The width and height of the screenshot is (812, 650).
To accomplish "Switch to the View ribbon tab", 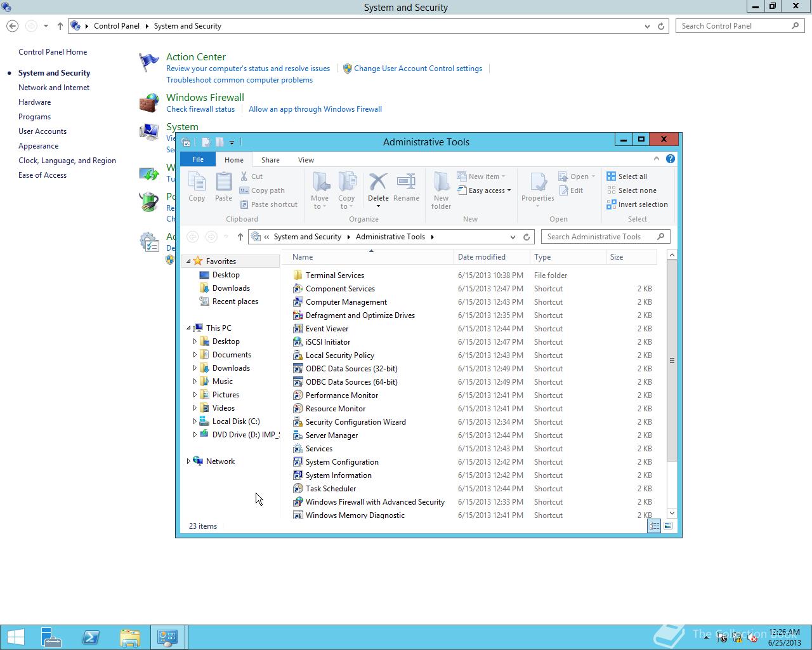I will [306, 160].
